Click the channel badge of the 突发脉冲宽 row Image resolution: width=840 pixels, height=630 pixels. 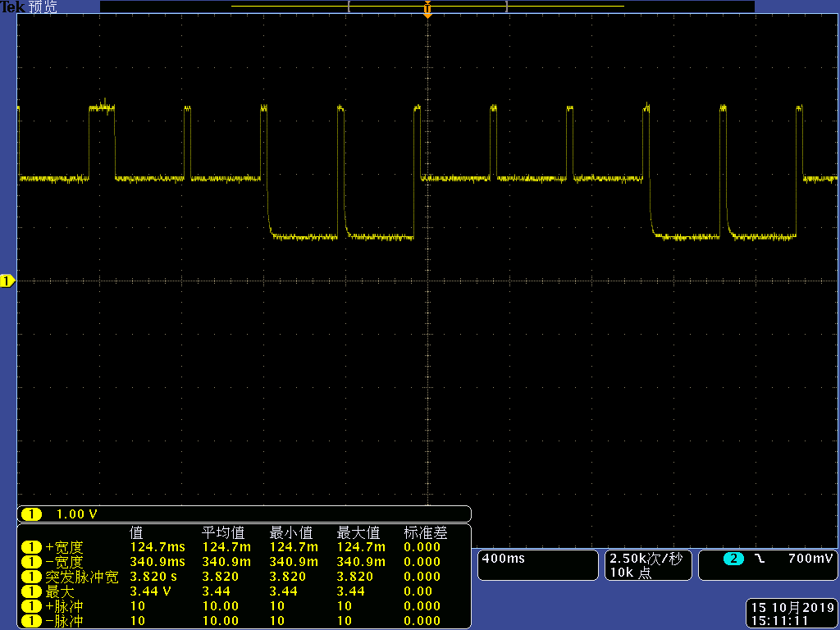pos(32,577)
